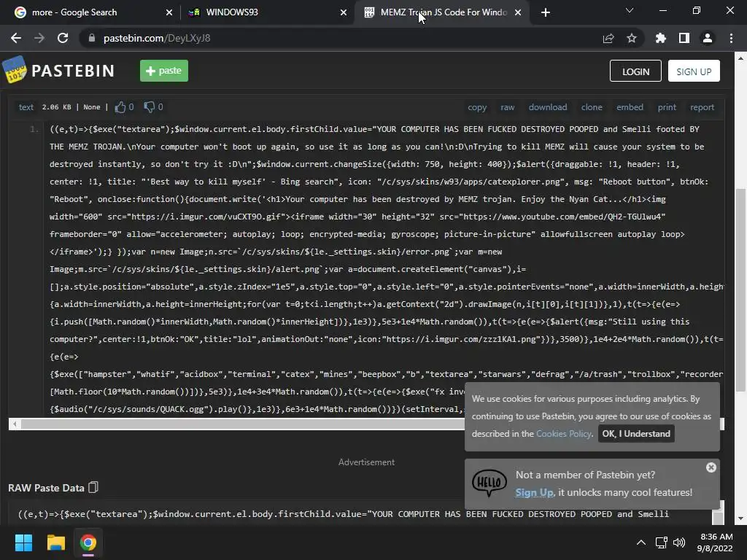This screenshot has width=747, height=560.
Task: Open the tab search chevron
Action: point(630,10)
